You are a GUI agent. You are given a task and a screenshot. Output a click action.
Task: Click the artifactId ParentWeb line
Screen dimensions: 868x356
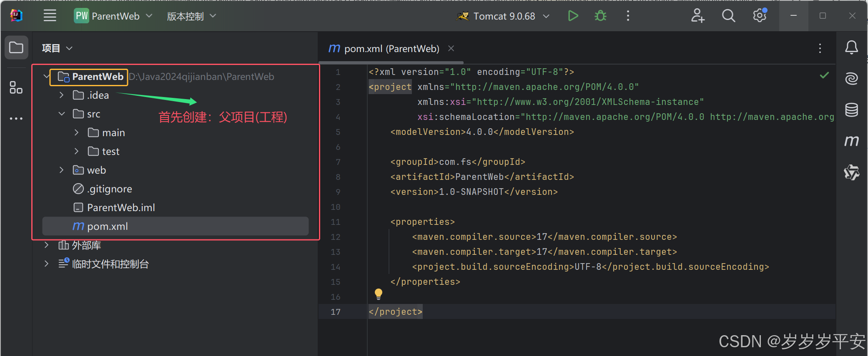tap(482, 177)
